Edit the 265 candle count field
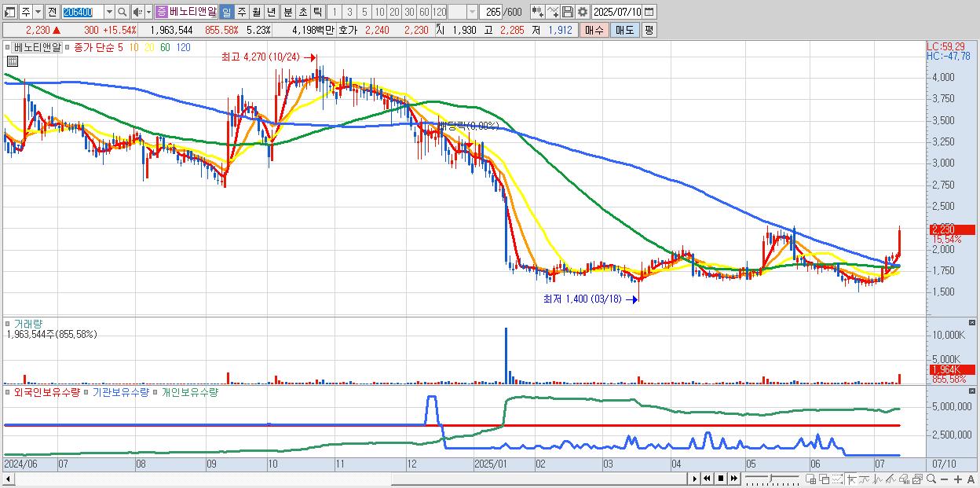 click(492, 12)
